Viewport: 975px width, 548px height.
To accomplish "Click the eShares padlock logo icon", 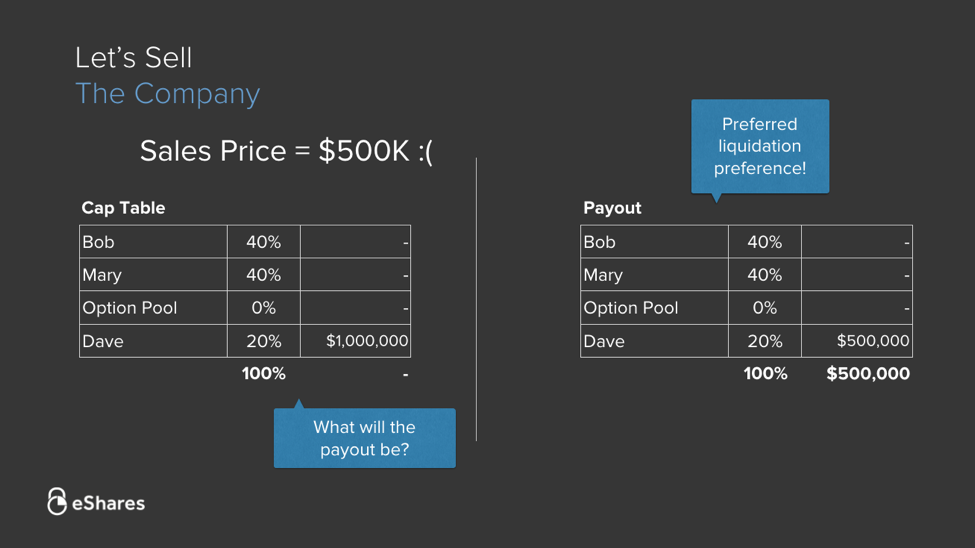I will coord(57,501).
